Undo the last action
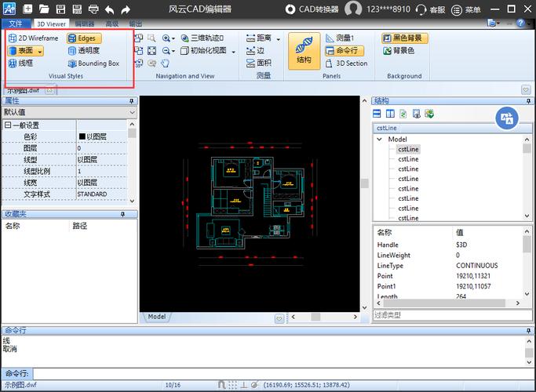This screenshot has height=392, width=536. pos(109,9)
